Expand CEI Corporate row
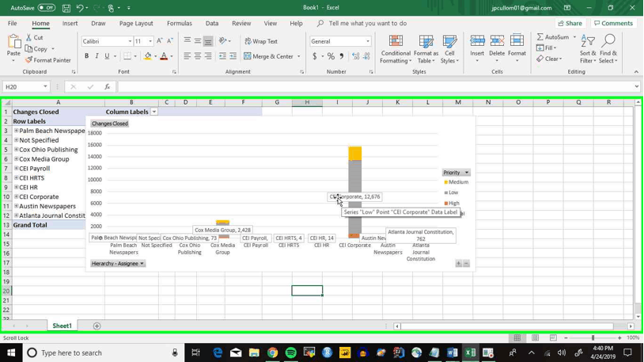This screenshot has width=644, height=362. [16, 196]
